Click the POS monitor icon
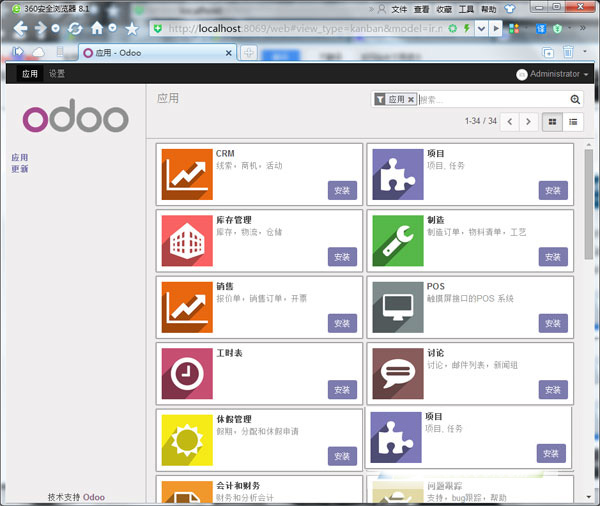Image resolution: width=600 pixels, height=506 pixels. (398, 307)
